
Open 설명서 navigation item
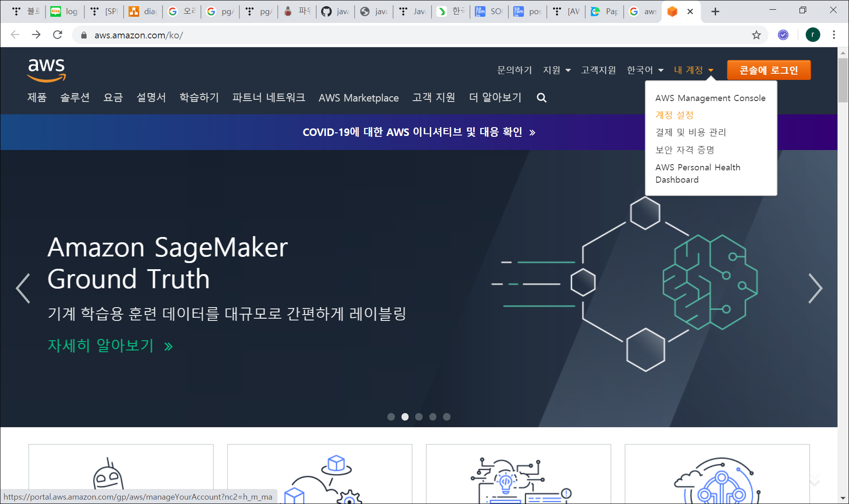151,98
